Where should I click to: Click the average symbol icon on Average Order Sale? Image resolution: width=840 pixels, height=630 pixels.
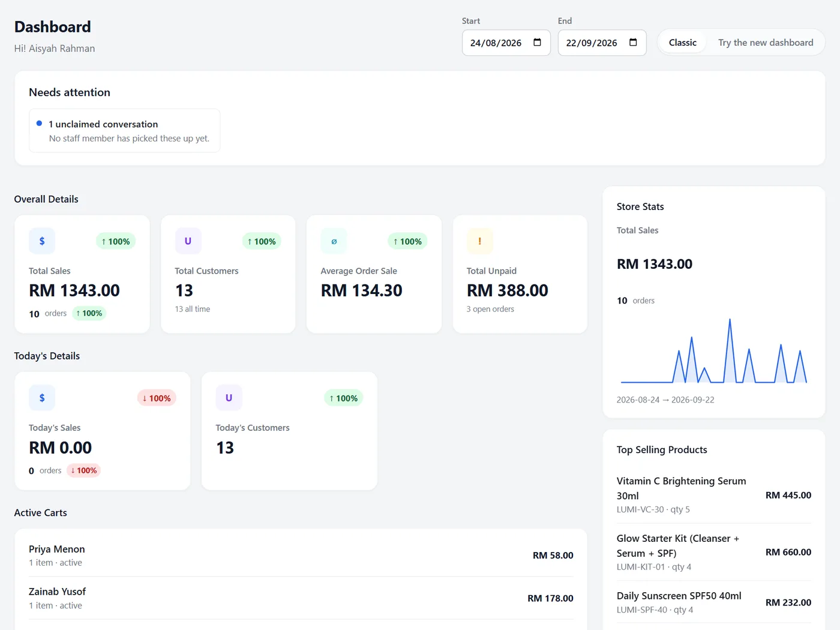(x=334, y=241)
